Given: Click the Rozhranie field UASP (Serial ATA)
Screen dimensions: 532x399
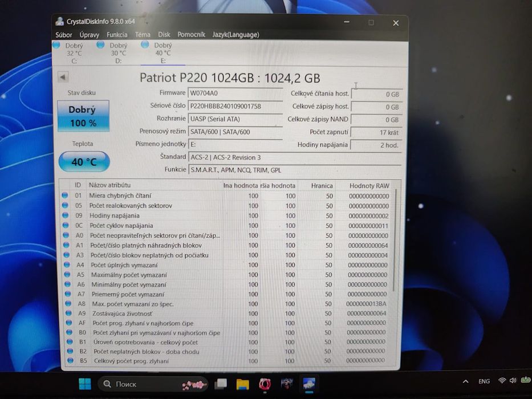Looking at the screenshot, I should (x=235, y=119).
